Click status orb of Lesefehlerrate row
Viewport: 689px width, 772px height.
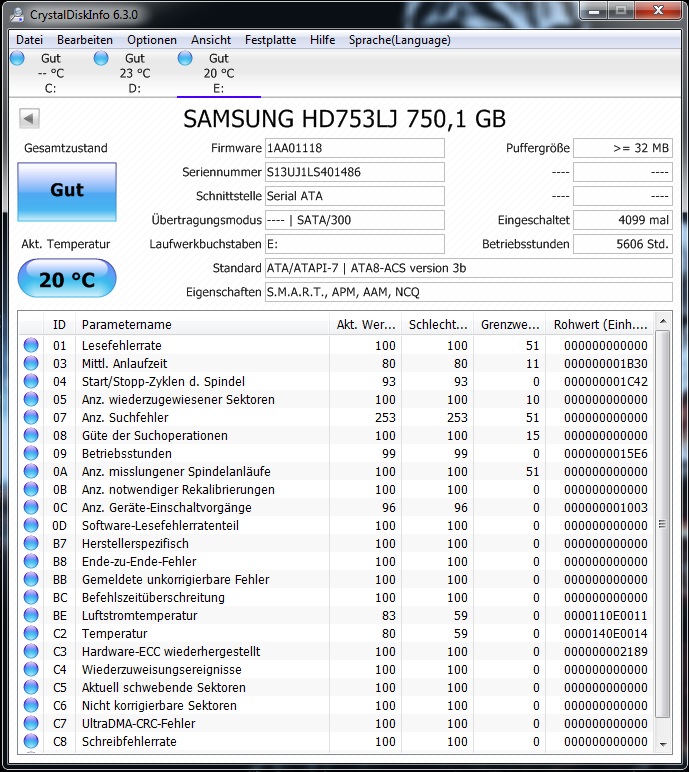(31, 345)
